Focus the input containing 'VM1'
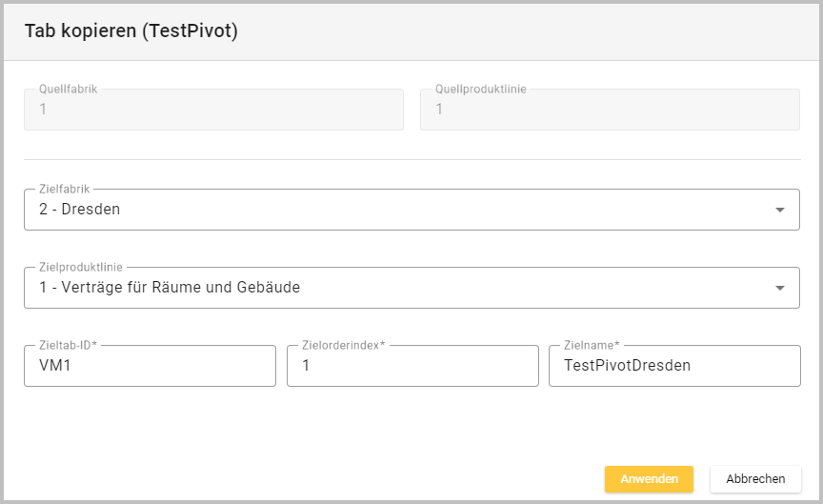 coord(150,366)
